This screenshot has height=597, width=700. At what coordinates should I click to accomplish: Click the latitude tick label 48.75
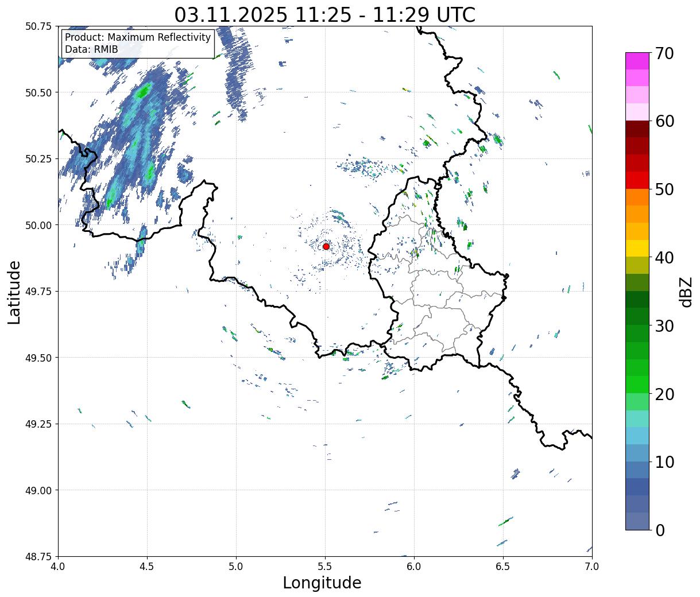38,557
